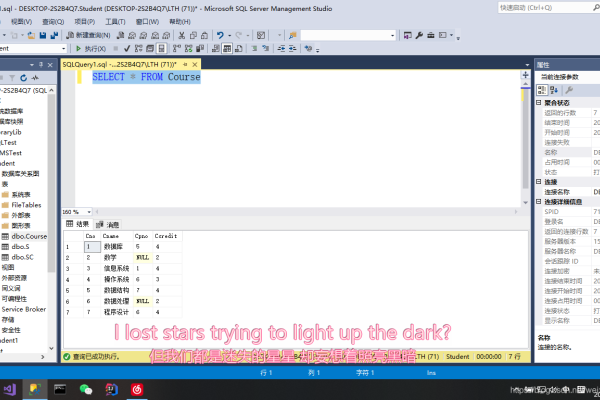Click the Cname column header
Viewport: 600px width, 400px height.
click(x=112, y=235)
